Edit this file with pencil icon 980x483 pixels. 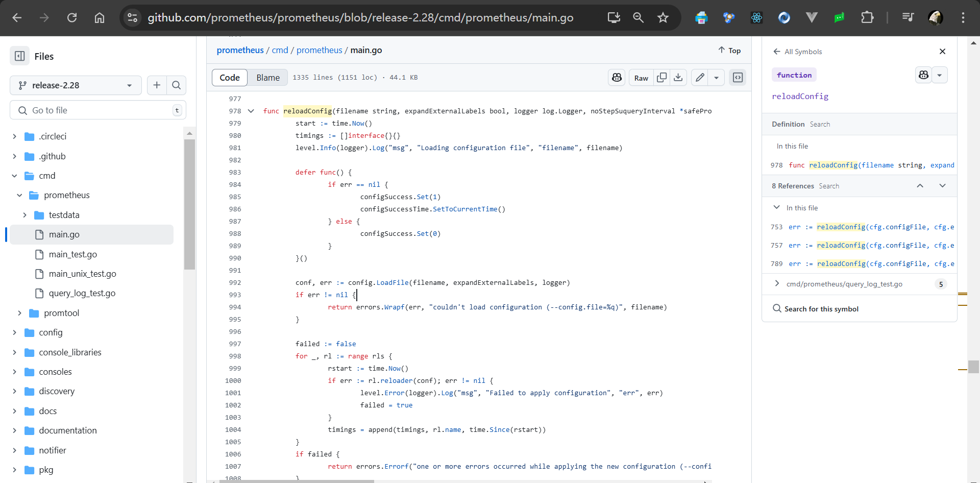pos(700,78)
